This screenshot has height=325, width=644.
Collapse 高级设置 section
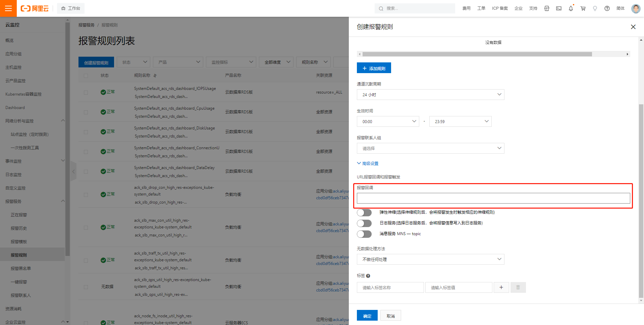click(368, 163)
